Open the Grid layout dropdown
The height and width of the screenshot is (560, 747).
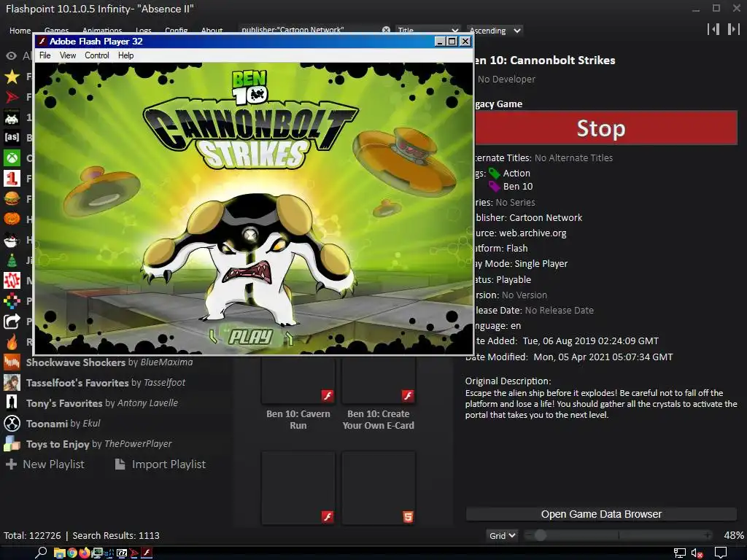502,535
